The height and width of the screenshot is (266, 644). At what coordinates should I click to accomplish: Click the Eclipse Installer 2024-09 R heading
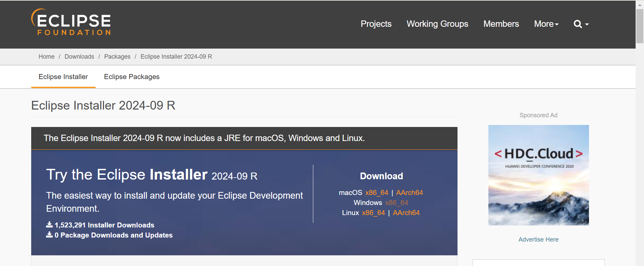pyautogui.click(x=103, y=106)
